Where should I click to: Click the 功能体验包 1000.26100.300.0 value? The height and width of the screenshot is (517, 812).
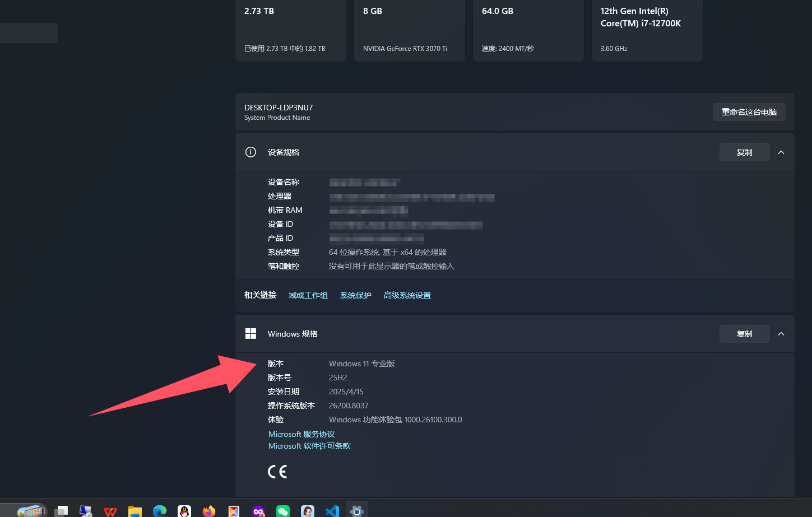(x=396, y=420)
